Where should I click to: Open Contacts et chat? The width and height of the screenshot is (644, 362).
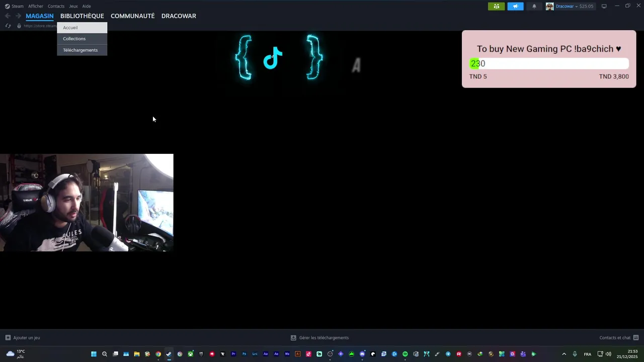[x=619, y=338]
